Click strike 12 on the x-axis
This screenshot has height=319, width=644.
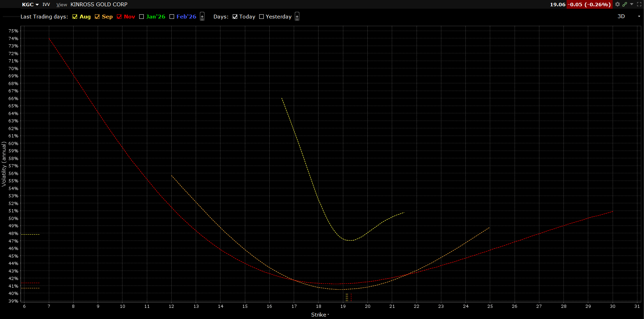tap(171, 306)
